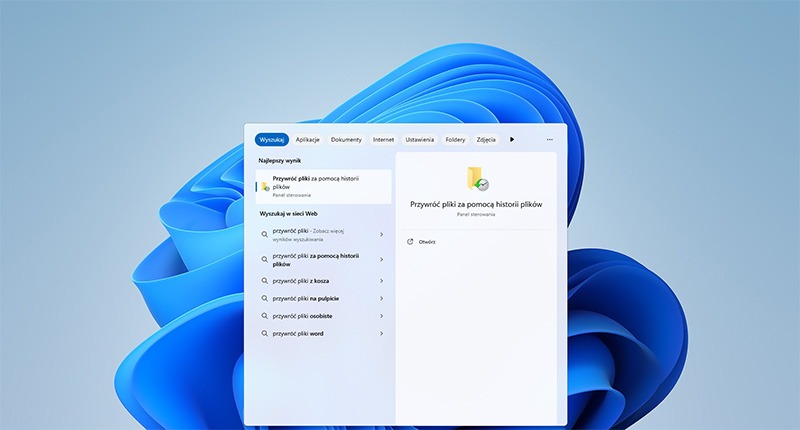
Task: Click the File History icon in best result row
Action: [265, 187]
